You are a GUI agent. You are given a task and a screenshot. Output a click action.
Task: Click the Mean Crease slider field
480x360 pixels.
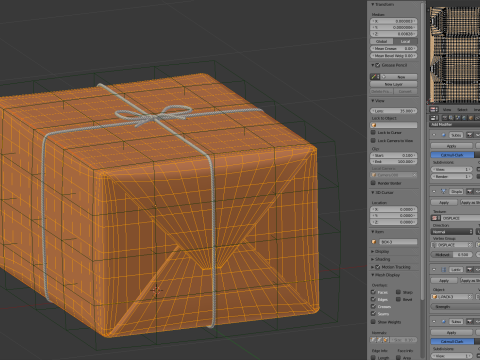(x=394, y=48)
